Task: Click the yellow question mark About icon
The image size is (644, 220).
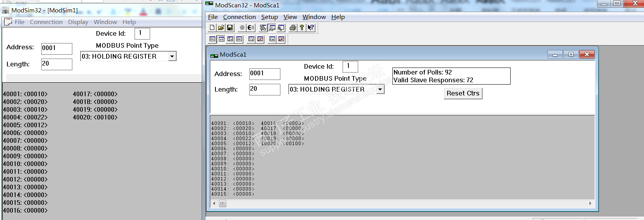Action: pos(301,28)
